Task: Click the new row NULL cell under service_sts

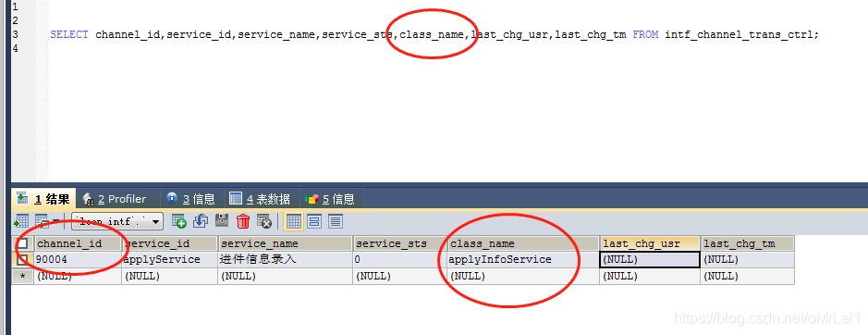Action: click(x=399, y=276)
